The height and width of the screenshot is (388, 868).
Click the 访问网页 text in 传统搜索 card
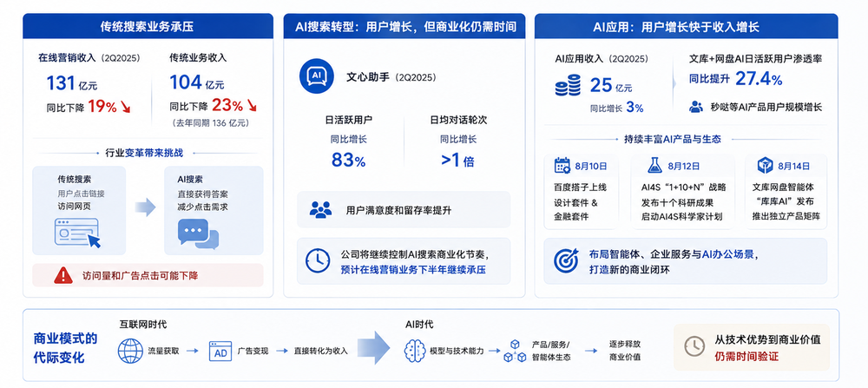coord(72,207)
